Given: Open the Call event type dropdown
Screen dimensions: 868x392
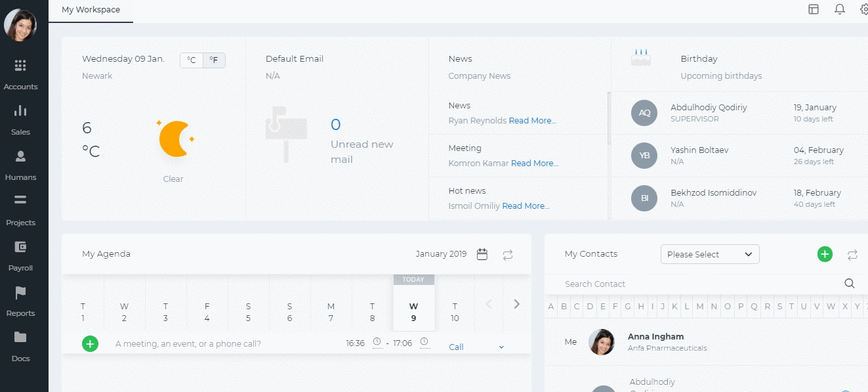Looking at the screenshot, I should 476,347.
